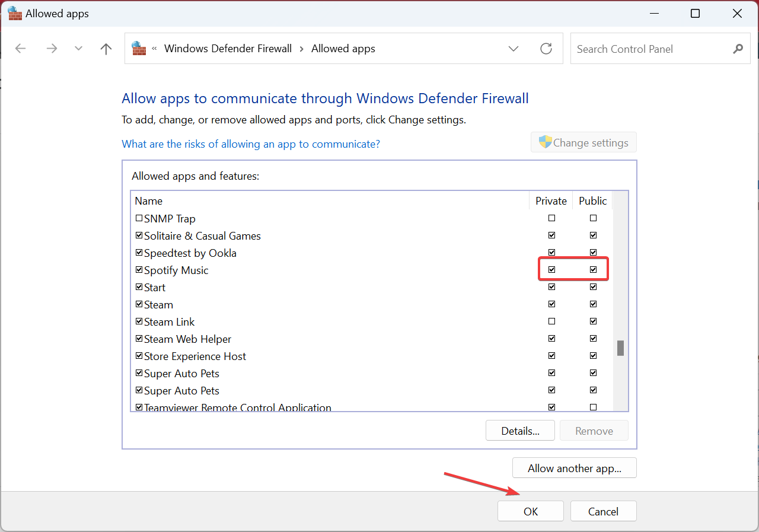This screenshot has height=532, width=759.
Task: Click the Allowed apps title bar icon
Action: [15, 13]
